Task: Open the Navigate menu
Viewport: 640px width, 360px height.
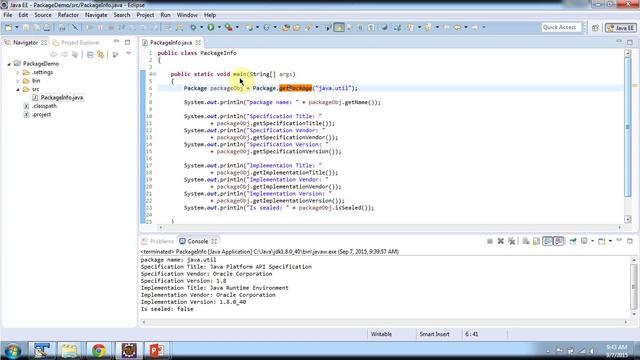Action: (x=96, y=15)
